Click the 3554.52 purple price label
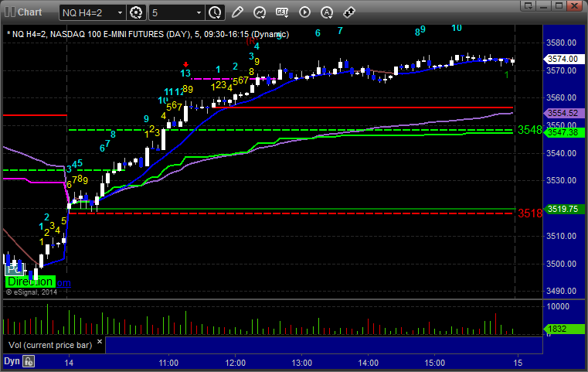 tap(563, 113)
